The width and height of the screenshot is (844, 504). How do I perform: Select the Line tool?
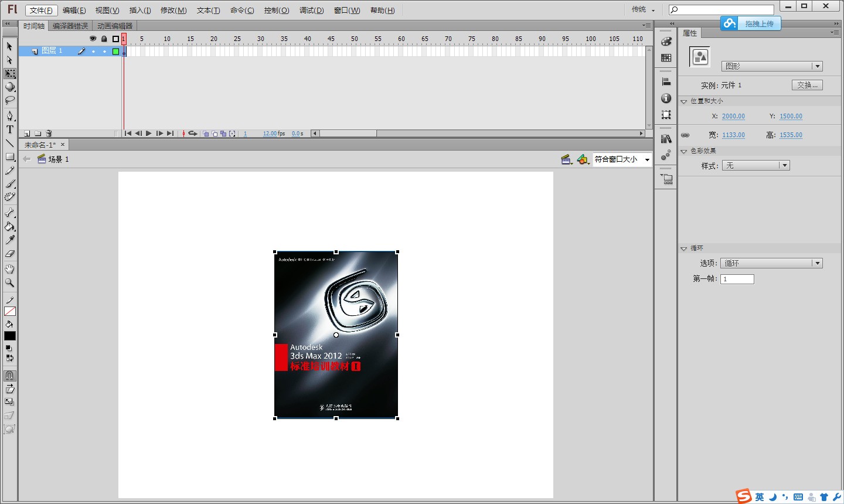(10, 143)
